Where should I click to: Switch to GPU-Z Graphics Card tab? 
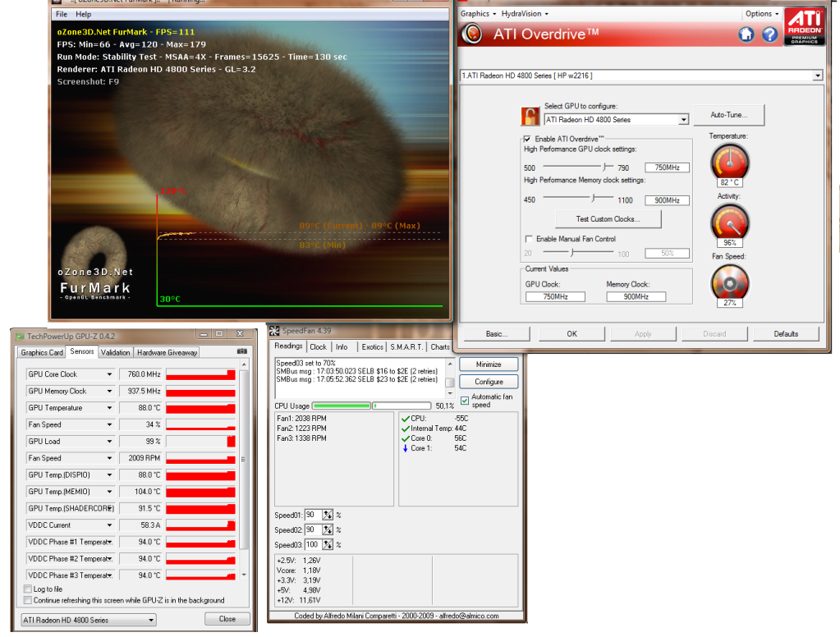click(42, 352)
